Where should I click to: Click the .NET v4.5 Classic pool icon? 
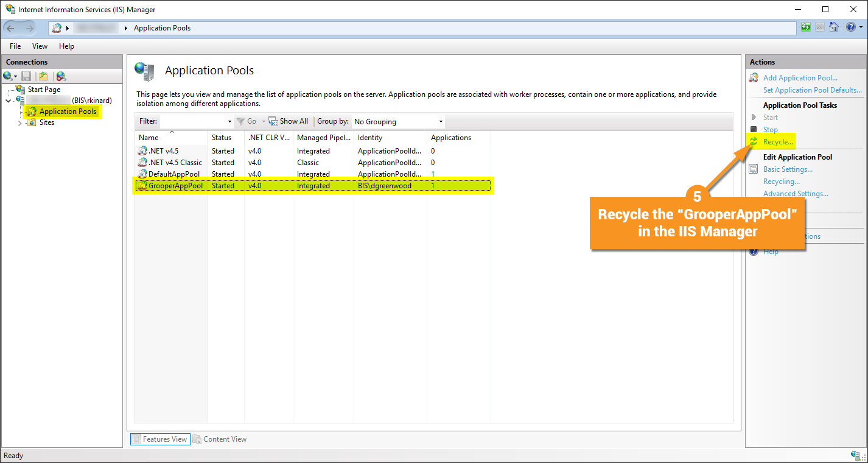tap(143, 163)
